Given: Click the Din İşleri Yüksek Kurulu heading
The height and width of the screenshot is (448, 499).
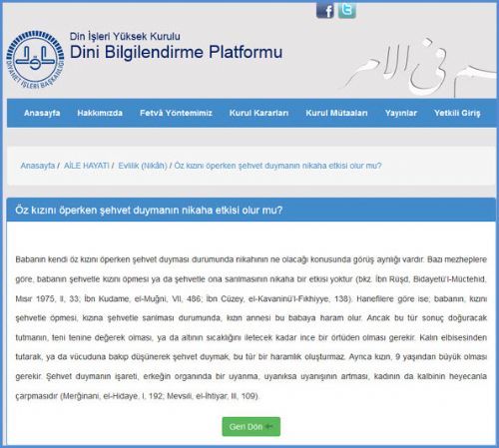Looking at the screenshot, I should 125,36.
